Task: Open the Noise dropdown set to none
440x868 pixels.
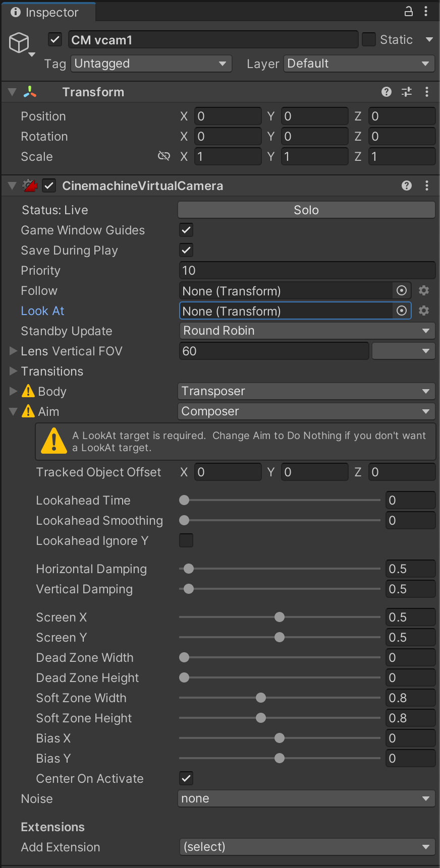Action: coord(307,798)
